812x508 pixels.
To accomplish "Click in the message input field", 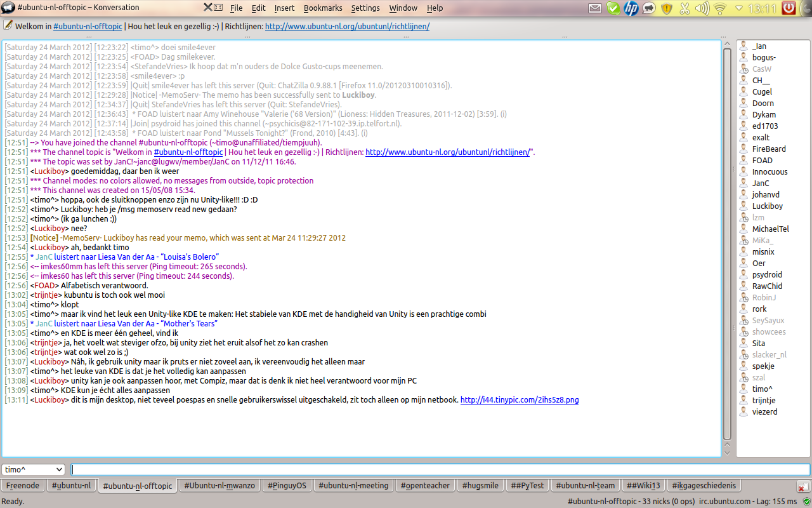I will click(440, 470).
